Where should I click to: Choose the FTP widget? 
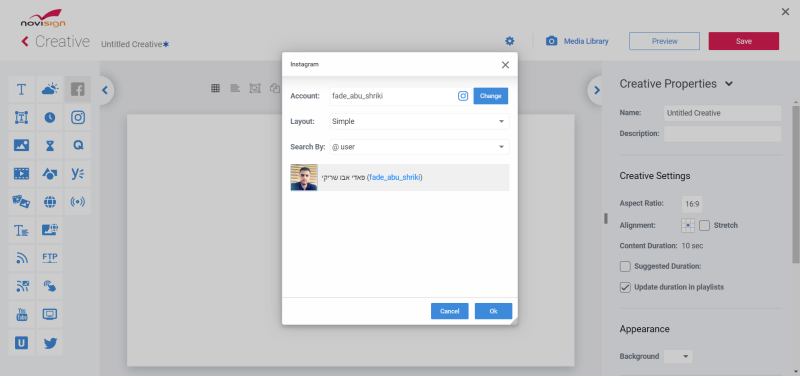49,258
